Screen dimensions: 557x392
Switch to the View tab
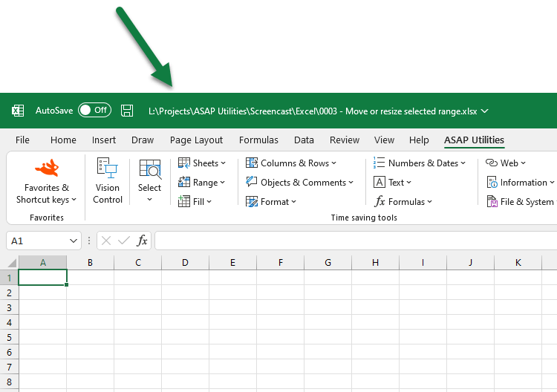(384, 140)
